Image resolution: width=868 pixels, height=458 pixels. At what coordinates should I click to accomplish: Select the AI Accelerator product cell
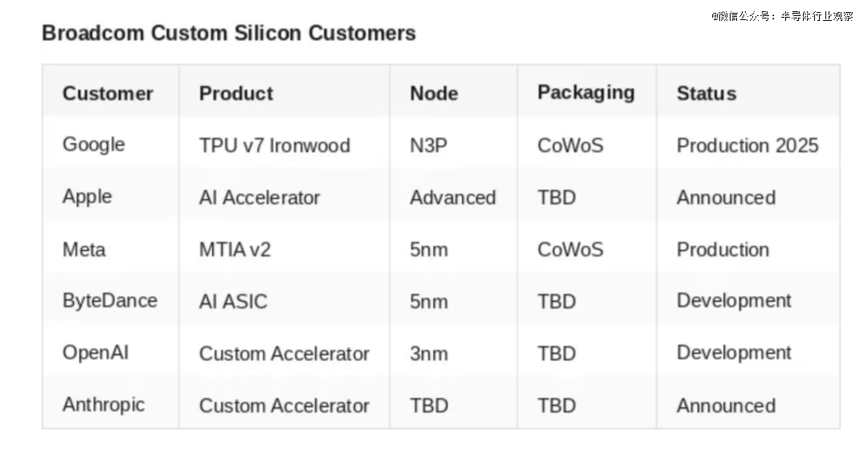click(x=260, y=198)
